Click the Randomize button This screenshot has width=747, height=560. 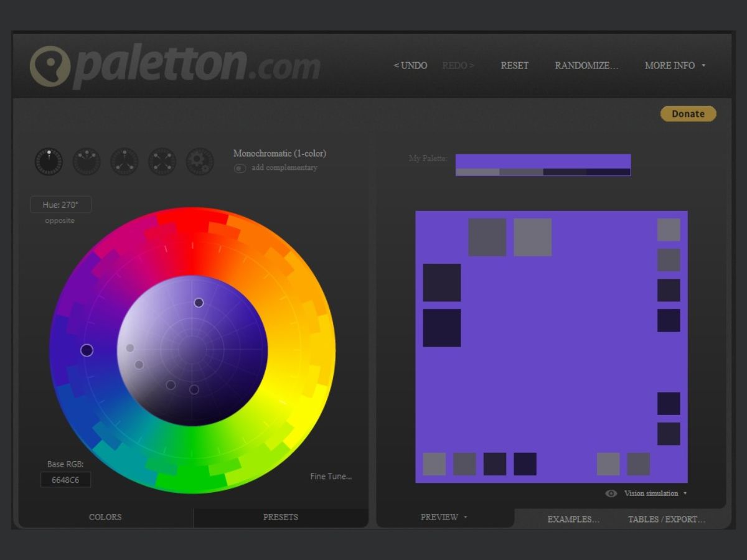(586, 65)
